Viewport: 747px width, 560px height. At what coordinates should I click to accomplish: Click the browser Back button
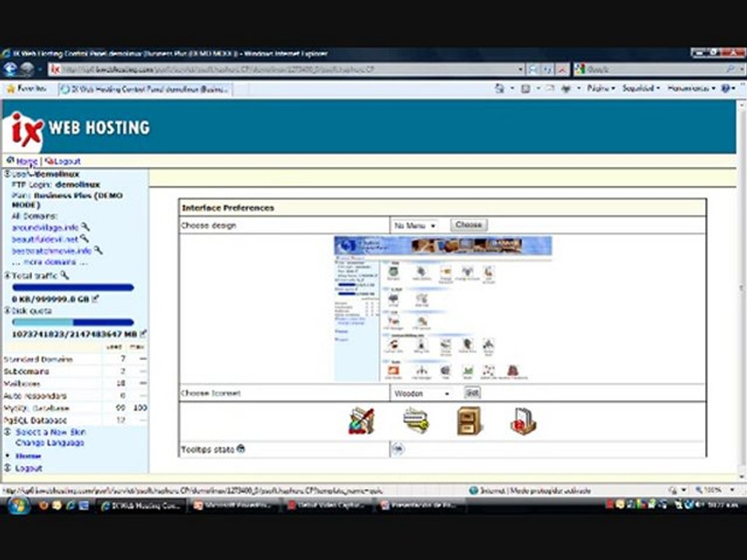10,69
